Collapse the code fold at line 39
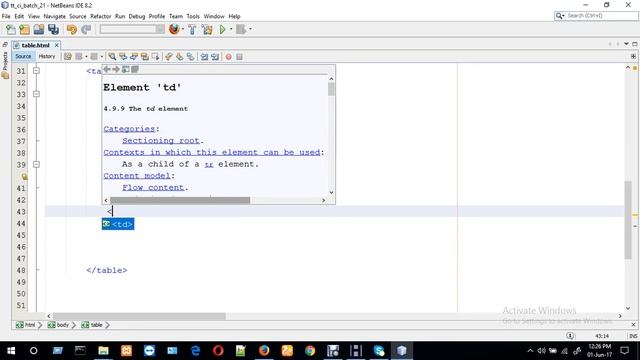This screenshot has width=640, height=360. (x=36, y=164)
